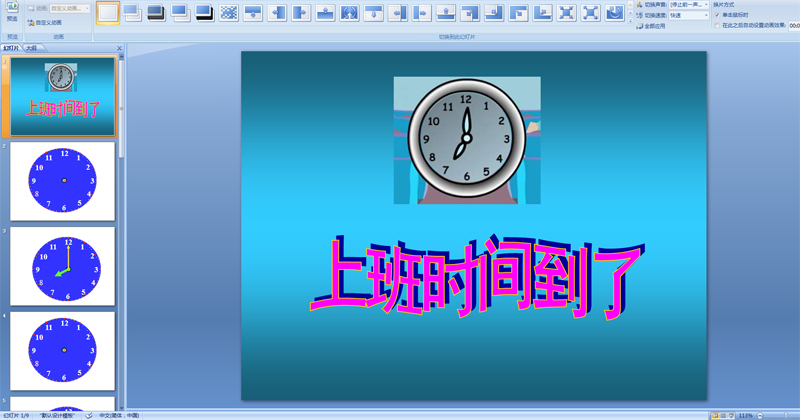The image size is (800, 420).
Task: Select slide 1 thumbnail with pink title
Action: 63,96
